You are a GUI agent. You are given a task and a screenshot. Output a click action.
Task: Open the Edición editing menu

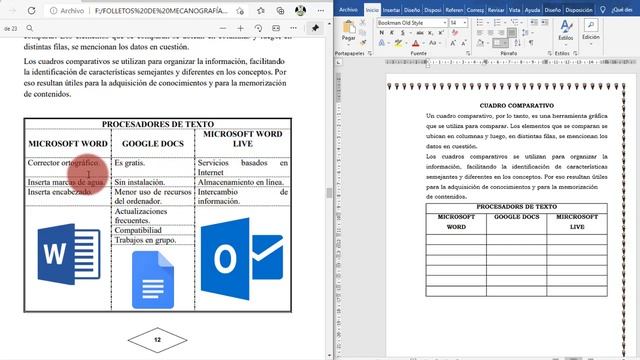(x=591, y=30)
